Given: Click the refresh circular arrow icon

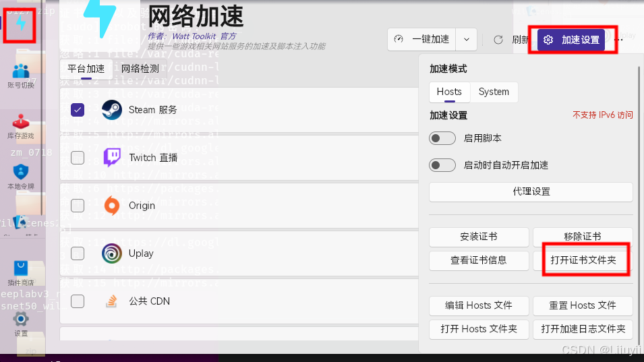Looking at the screenshot, I should pyautogui.click(x=498, y=40).
